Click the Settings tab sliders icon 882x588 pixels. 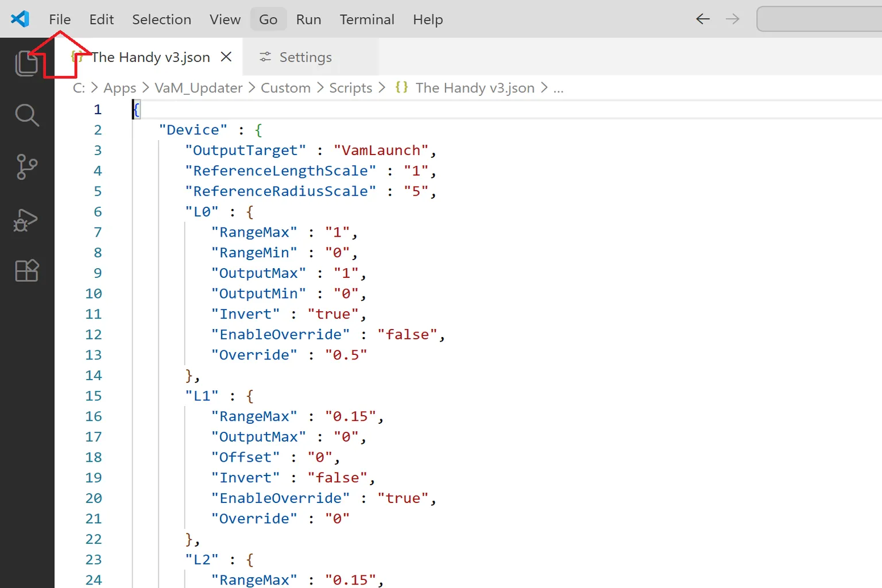tap(265, 57)
